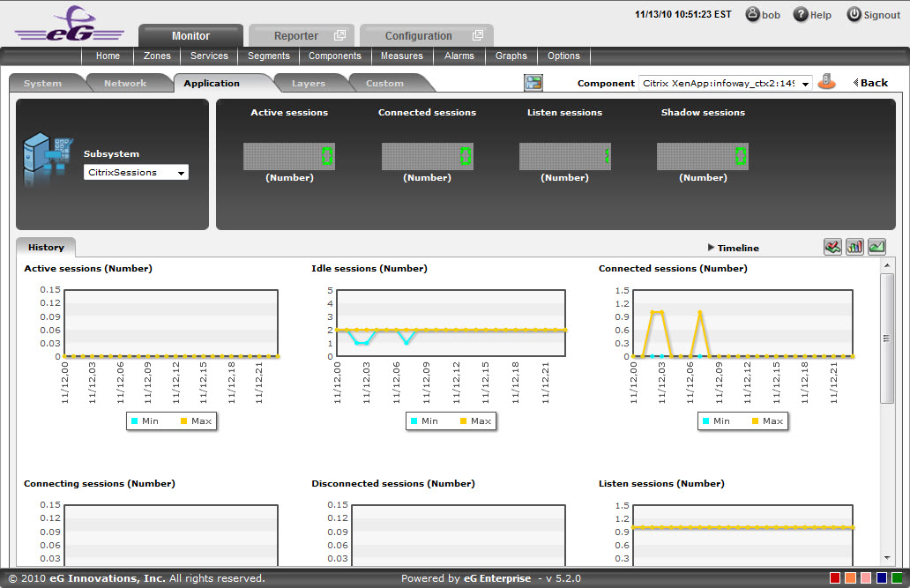Click the History panel scroll up arrow
Image resolution: width=910 pixels, height=588 pixels.
(887, 265)
